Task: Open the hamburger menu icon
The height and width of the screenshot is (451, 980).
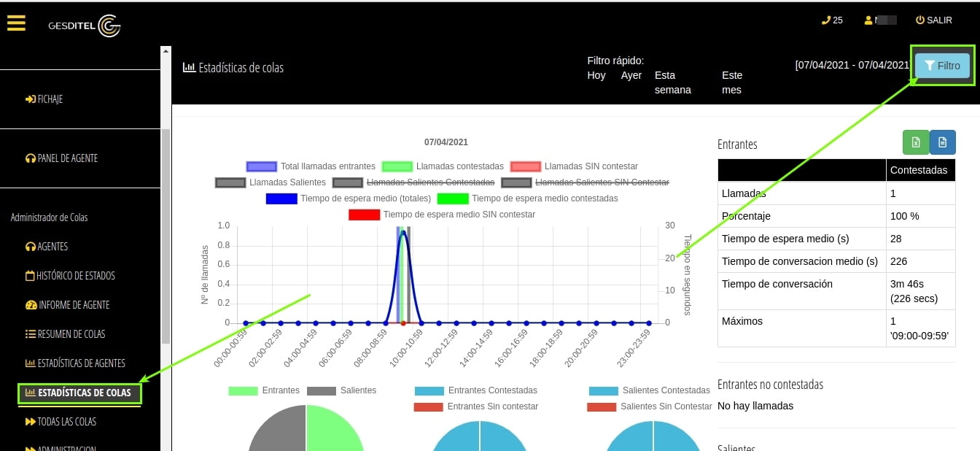Action: pyautogui.click(x=16, y=23)
